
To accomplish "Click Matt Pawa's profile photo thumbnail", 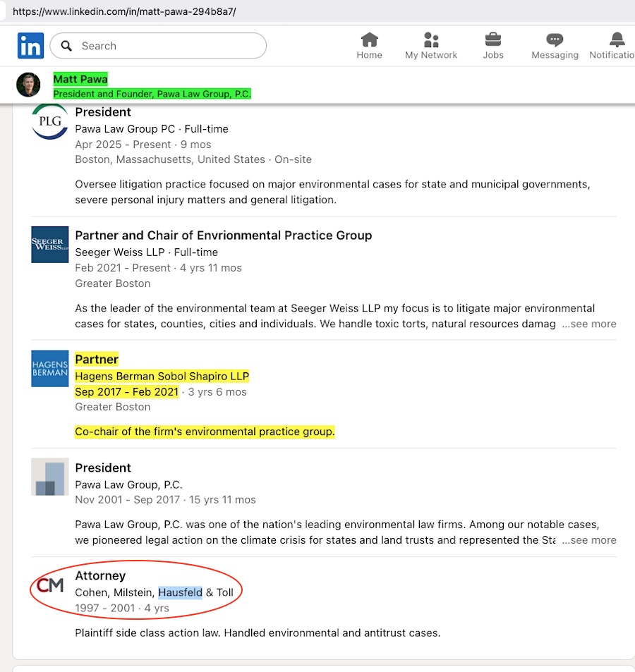I will 28,85.
